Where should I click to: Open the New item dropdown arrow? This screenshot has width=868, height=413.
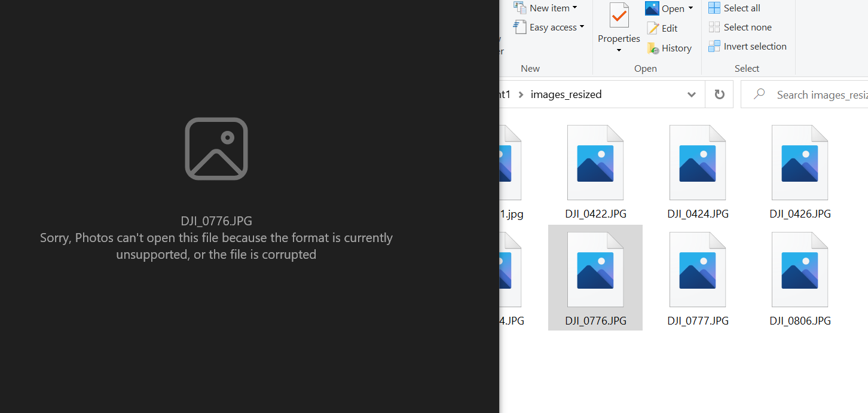[574, 7]
